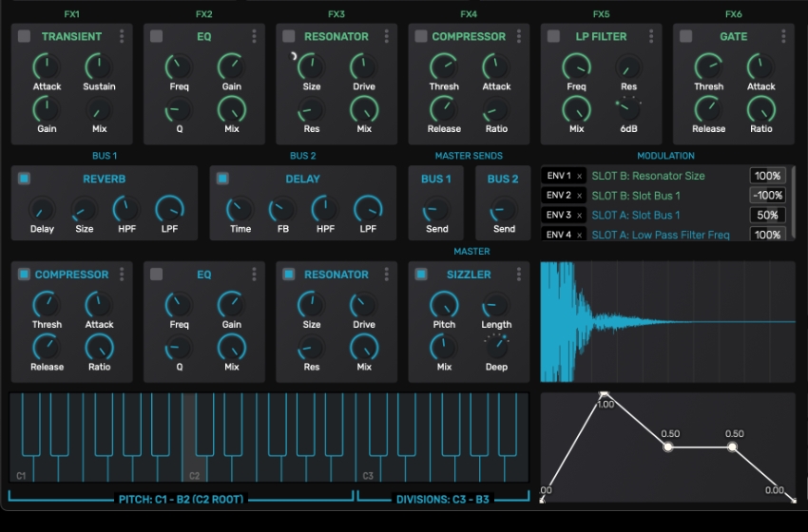
Task: Click the Delay Time knob
Action: click(x=240, y=209)
